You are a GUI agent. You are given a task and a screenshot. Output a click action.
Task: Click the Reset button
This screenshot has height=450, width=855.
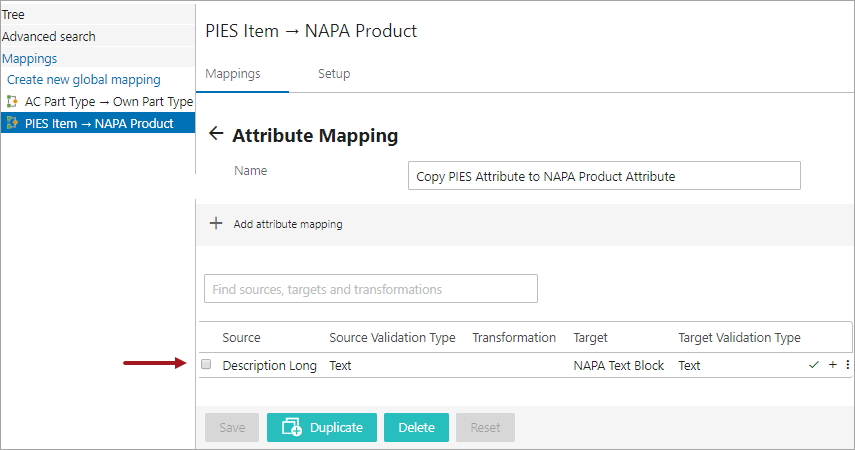click(485, 427)
